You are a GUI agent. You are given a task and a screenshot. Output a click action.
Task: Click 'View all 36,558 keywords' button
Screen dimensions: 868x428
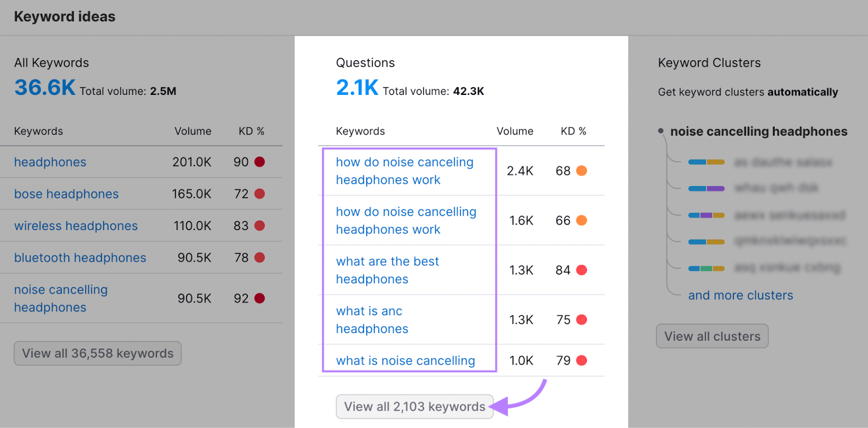(x=98, y=354)
